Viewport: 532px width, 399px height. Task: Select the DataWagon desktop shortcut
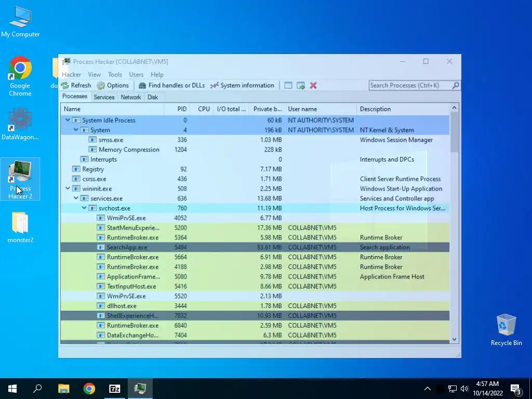tap(20, 124)
